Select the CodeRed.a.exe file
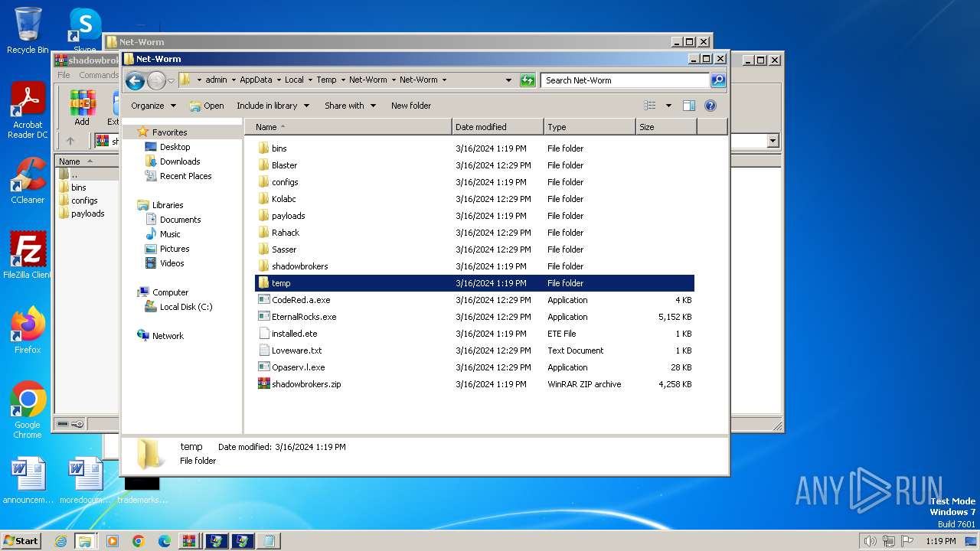Screen dimensions: 980x551 (x=475, y=300)
